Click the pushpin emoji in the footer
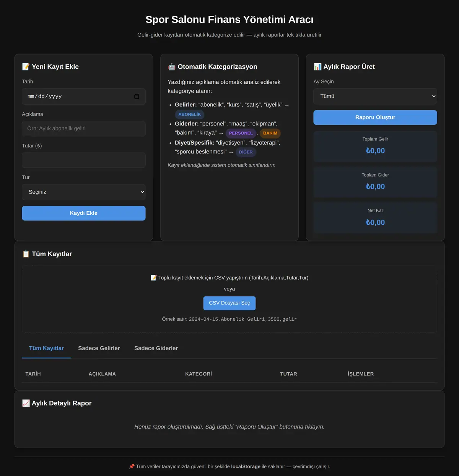Screen dimensions: 459x476 point(132,466)
